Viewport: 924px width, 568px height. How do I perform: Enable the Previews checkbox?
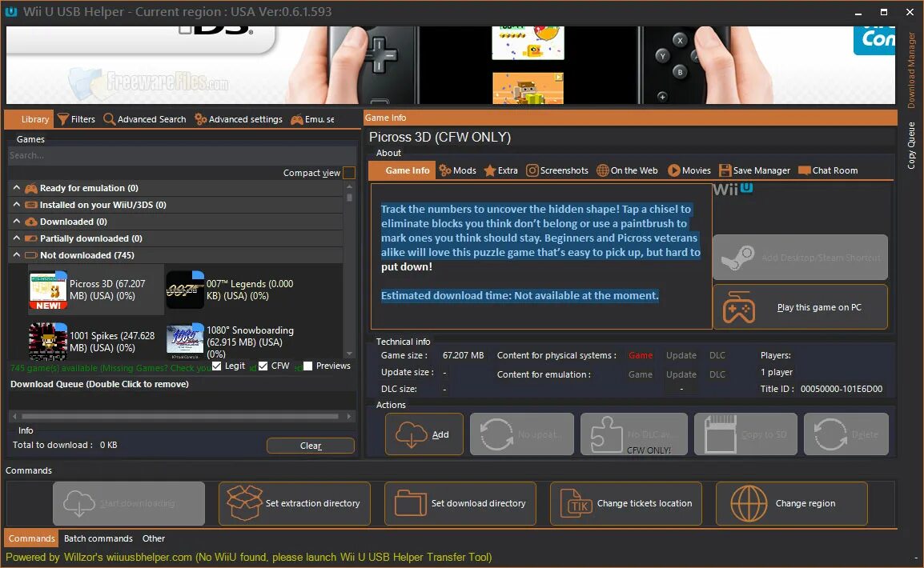tap(307, 366)
